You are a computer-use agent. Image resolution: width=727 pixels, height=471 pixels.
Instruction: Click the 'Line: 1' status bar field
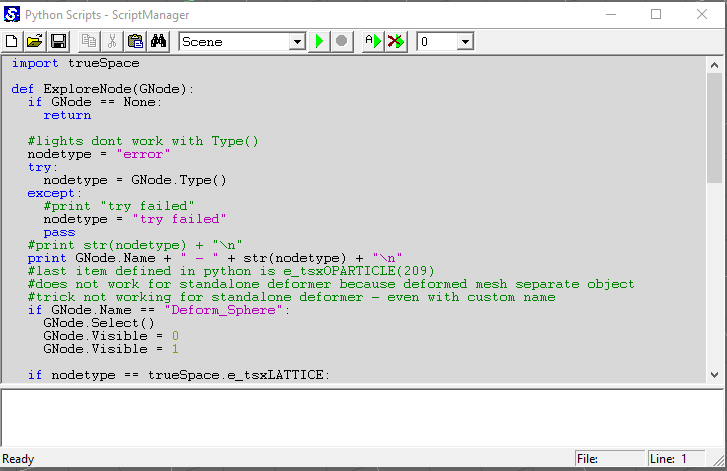(x=676, y=459)
